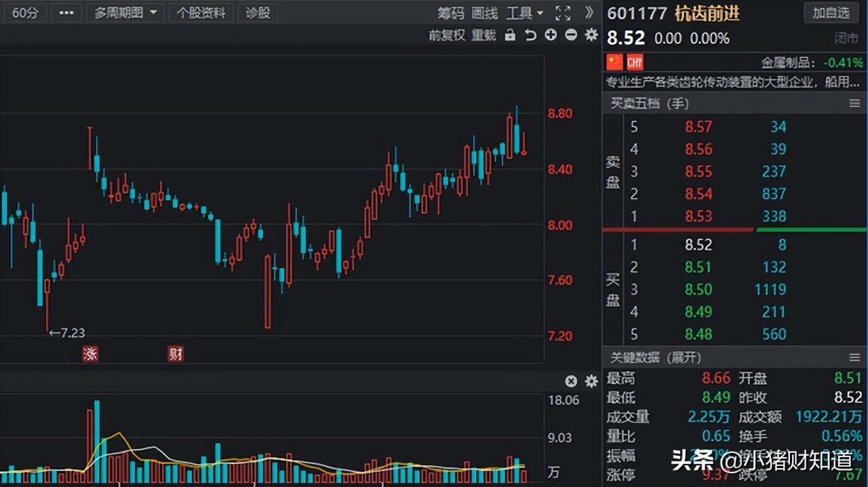The height and width of the screenshot is (487, 868).
Task: Toggle the chart lock icon
Action: tap(510, 35)
